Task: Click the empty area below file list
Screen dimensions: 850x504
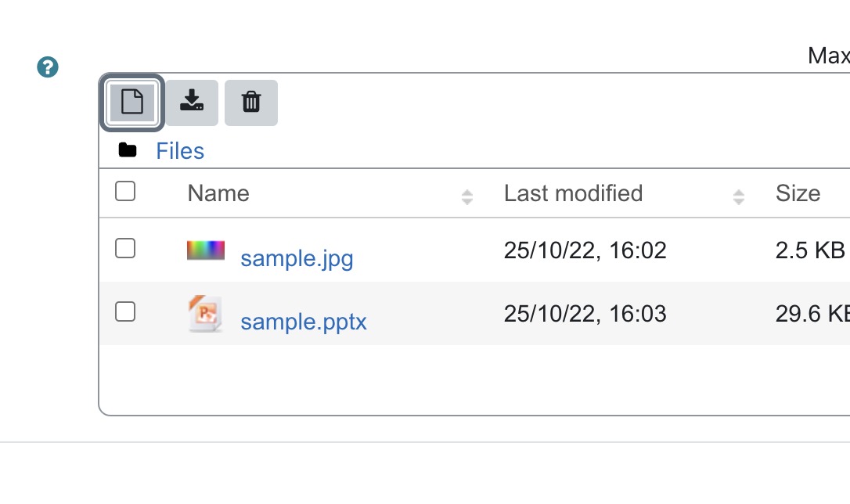Action: coord(474,380)
